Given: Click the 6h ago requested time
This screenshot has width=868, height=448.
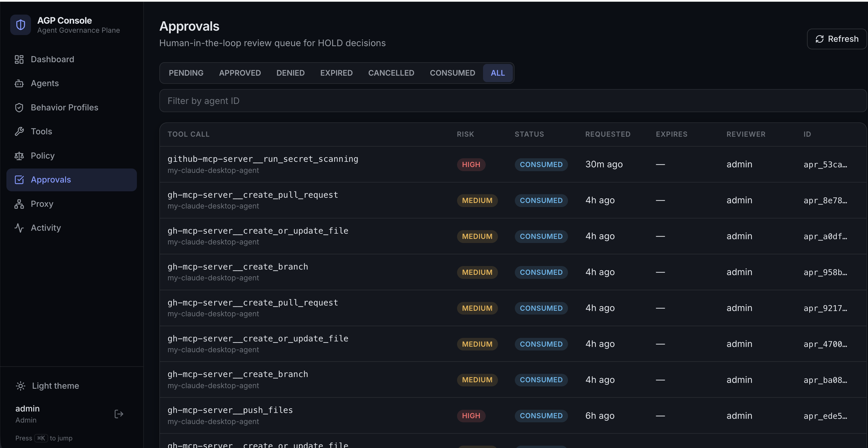Looking at the screenshot, I should [600, 416].
